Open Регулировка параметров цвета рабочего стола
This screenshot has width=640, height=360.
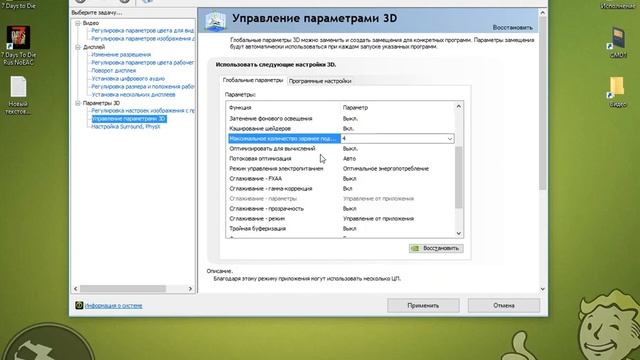(142, 62)
